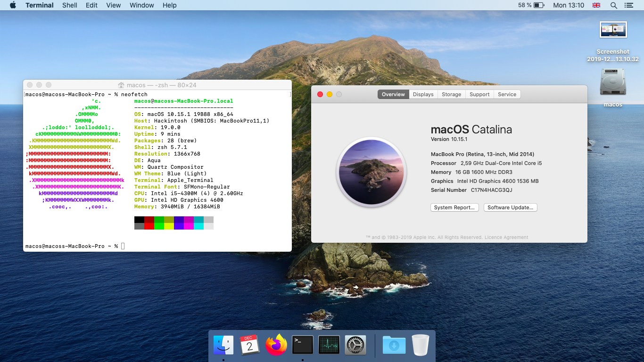Switch to the Support tab
The width and height of the screenshot is (644, 362).
(479, 94)
